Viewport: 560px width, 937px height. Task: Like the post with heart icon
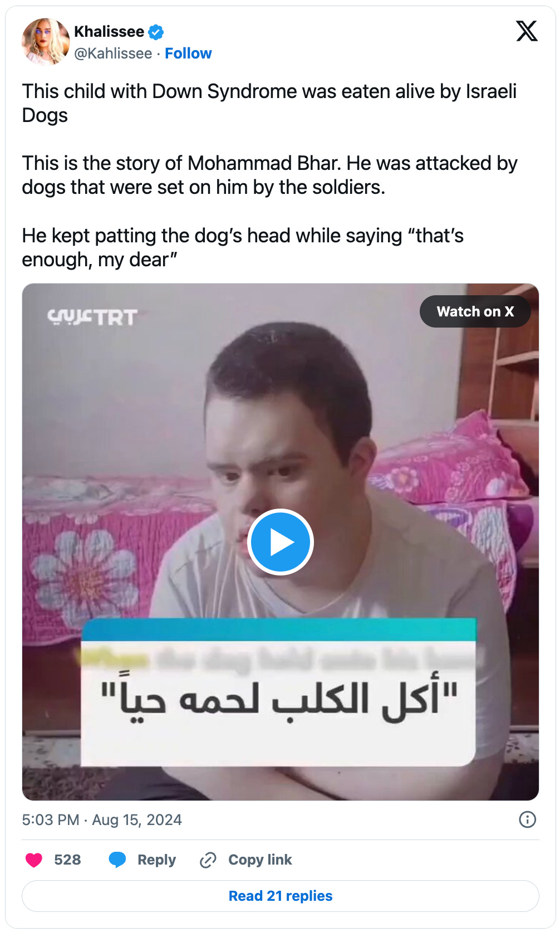click(x=34, y=860)
